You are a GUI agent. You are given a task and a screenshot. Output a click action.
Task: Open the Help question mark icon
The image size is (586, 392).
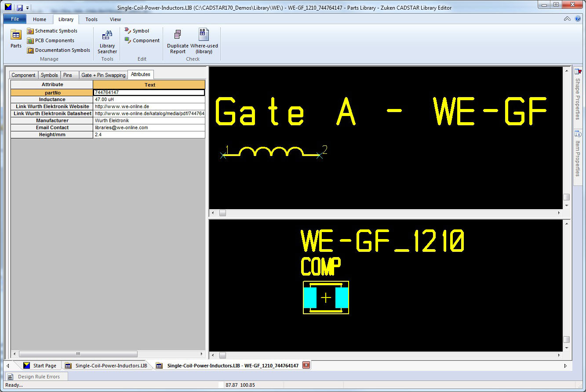[x=578, y=19]
